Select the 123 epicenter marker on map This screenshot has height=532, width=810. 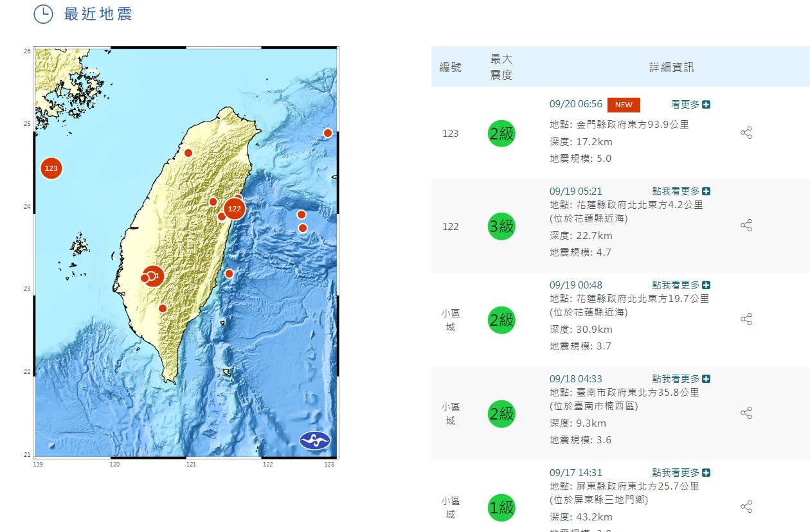[x=51, y=168]
